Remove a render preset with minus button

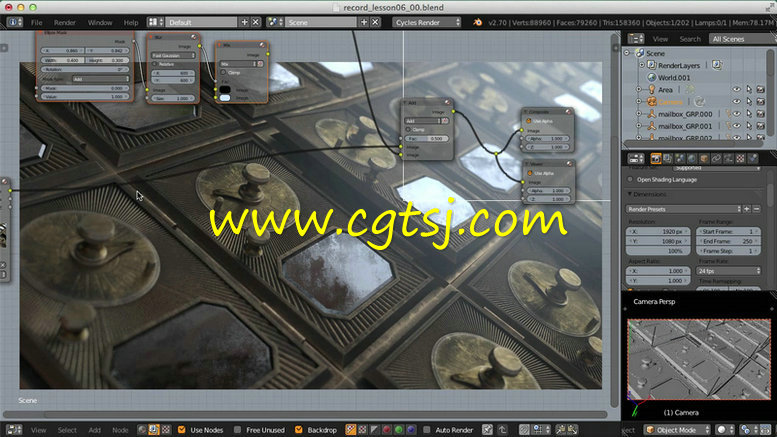[756, 209]
